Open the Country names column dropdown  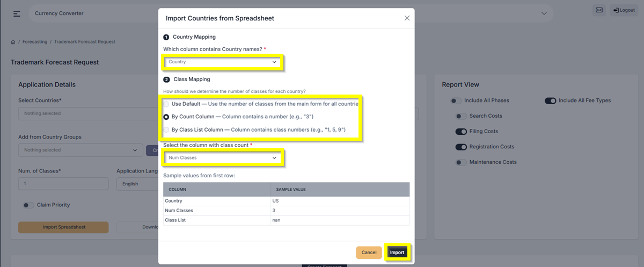click(223, 62)
